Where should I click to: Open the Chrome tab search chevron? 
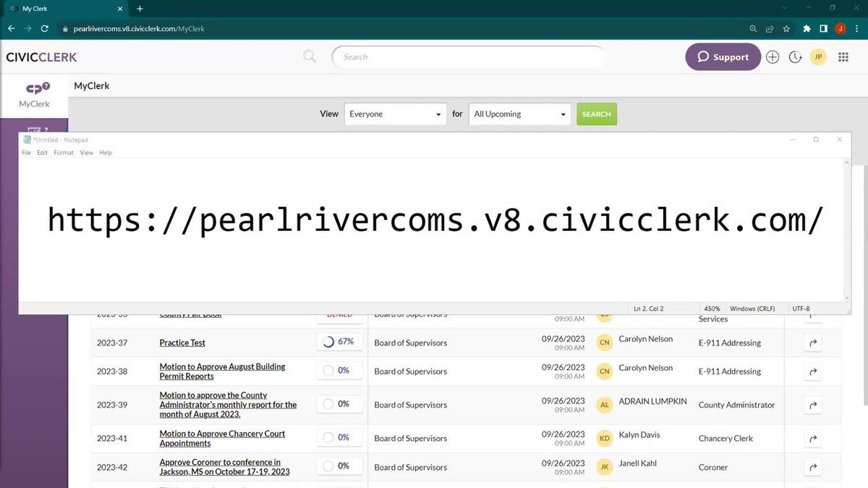coord(786,8)
